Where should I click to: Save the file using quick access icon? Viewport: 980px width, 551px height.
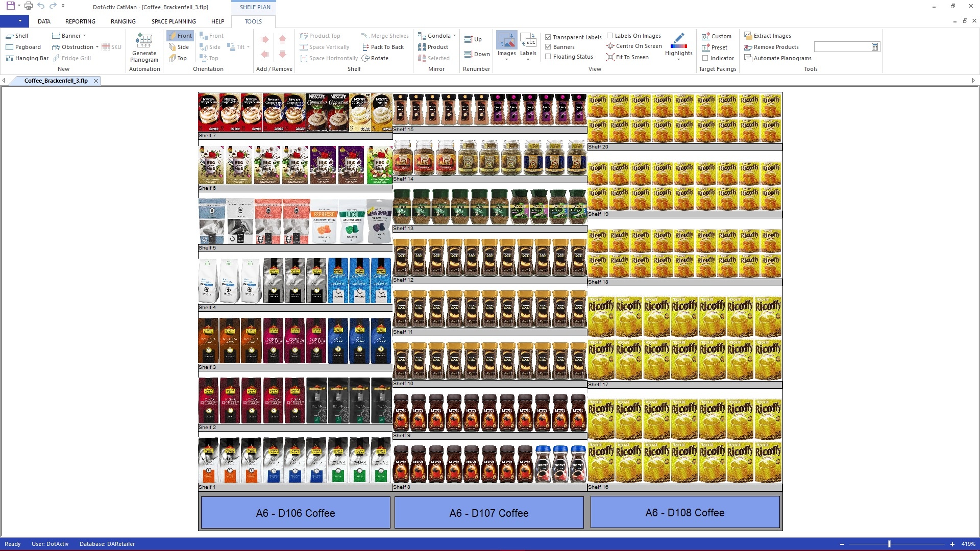(x=10, y=6)
